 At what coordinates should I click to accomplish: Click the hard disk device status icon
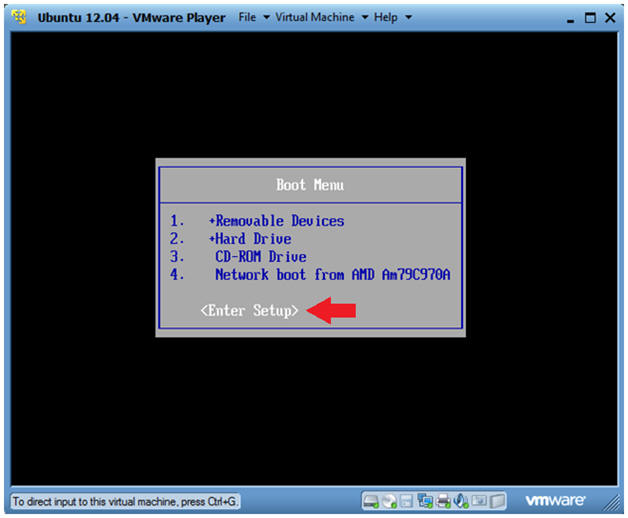coord(371,501)
